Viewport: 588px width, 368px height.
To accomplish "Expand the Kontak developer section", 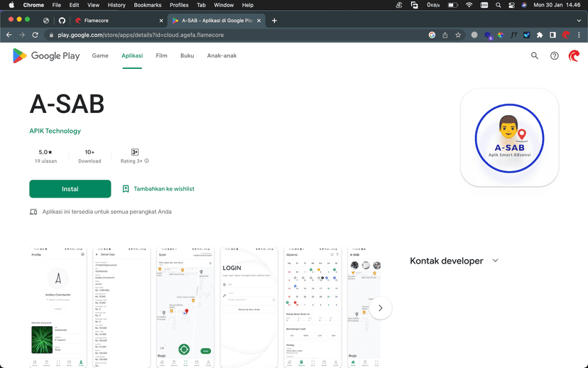I will tap(495, 261).
